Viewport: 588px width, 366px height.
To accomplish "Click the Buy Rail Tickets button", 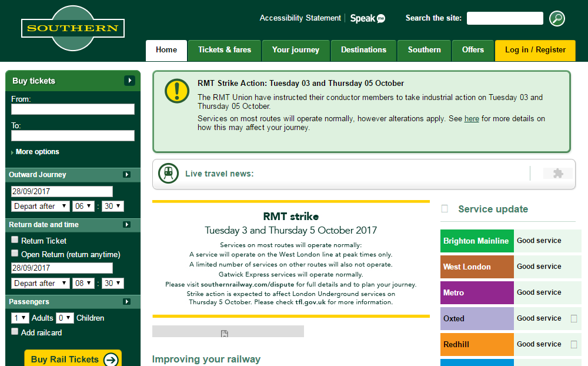I will click(73, 359).
